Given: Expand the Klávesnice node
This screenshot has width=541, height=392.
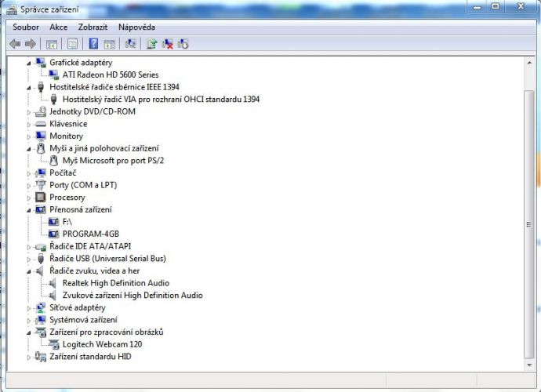Looking at the screenshot, I should point(29,124).
